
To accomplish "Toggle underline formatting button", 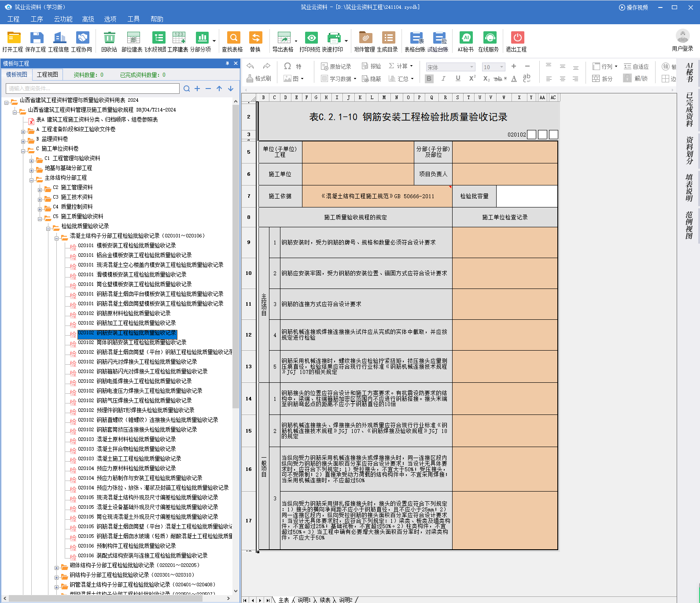I will tap(458, 78).
